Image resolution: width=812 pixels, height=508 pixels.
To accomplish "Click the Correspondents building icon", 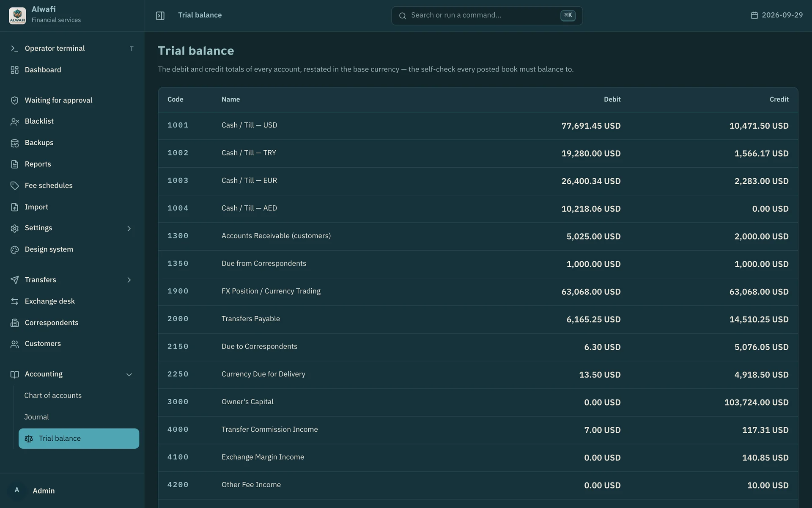I will tap(14, 323).
